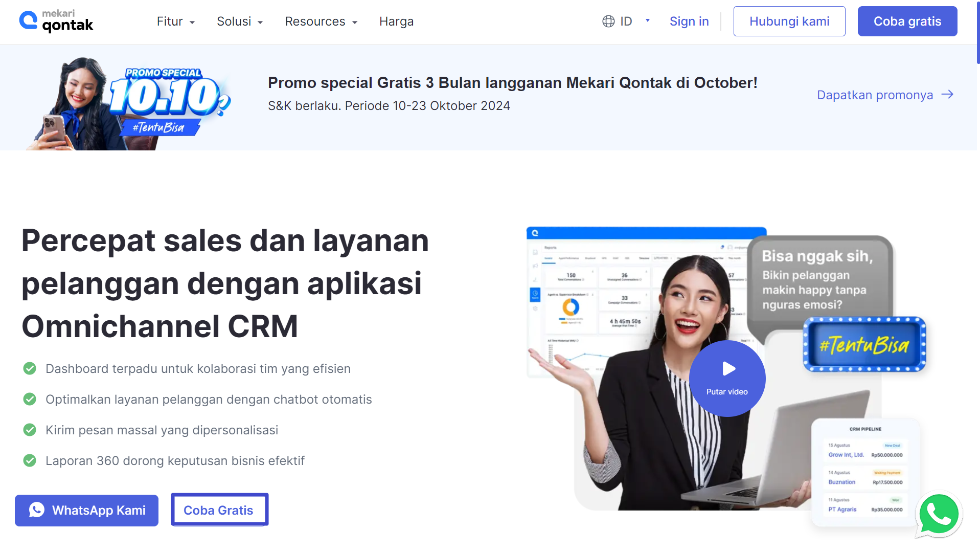Click the Mekari Qontak logo
This screenshot has height=552, width=980.
(56, 21)
